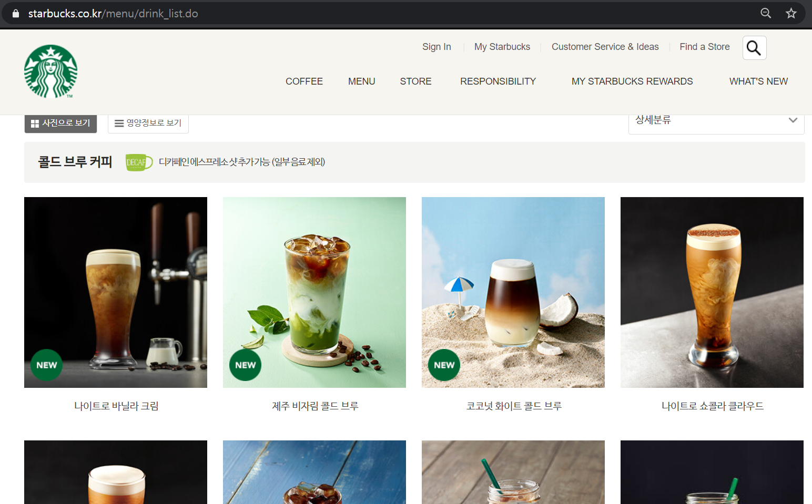Open the 나이트로 바닐라 크림 drink image
812x504 pixels.
point(116,292)
